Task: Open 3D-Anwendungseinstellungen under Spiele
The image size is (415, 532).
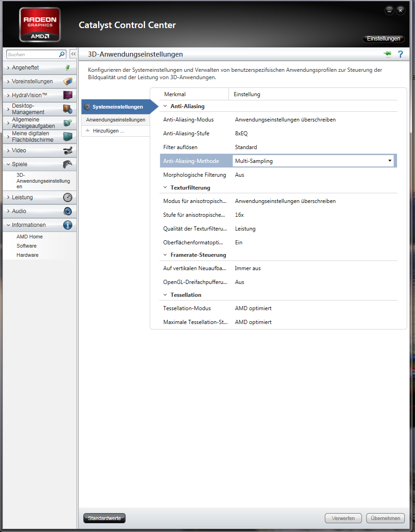Action: (x=43, y=180)
